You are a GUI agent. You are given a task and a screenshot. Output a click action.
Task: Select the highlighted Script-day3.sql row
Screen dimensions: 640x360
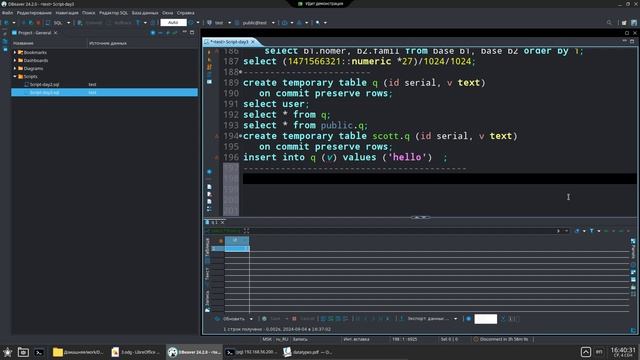104,93
